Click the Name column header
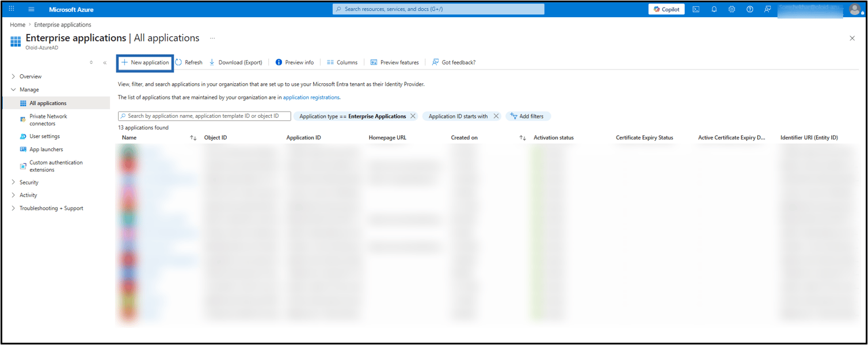The height and width of the screenshot is (345, 868). pos(130,138)
